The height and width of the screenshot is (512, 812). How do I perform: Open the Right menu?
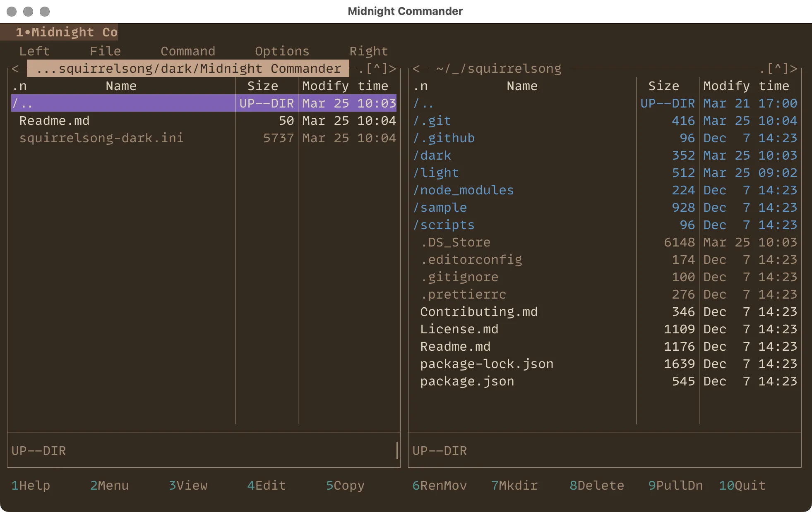coord(369,51)
